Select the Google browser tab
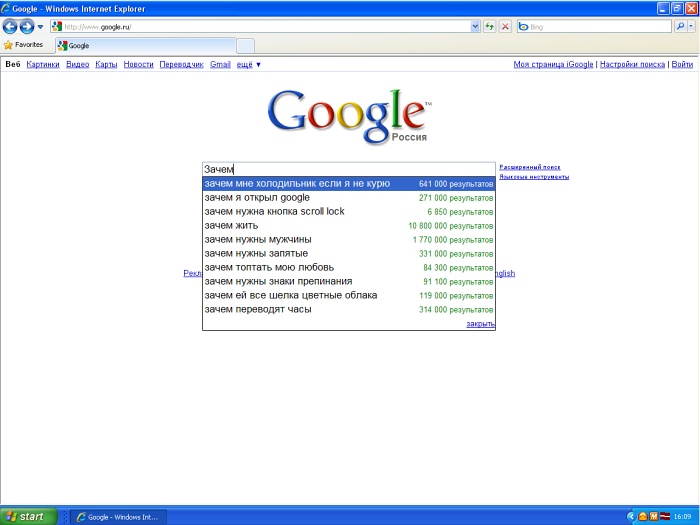The image size is (700, 525). (146, 46)
